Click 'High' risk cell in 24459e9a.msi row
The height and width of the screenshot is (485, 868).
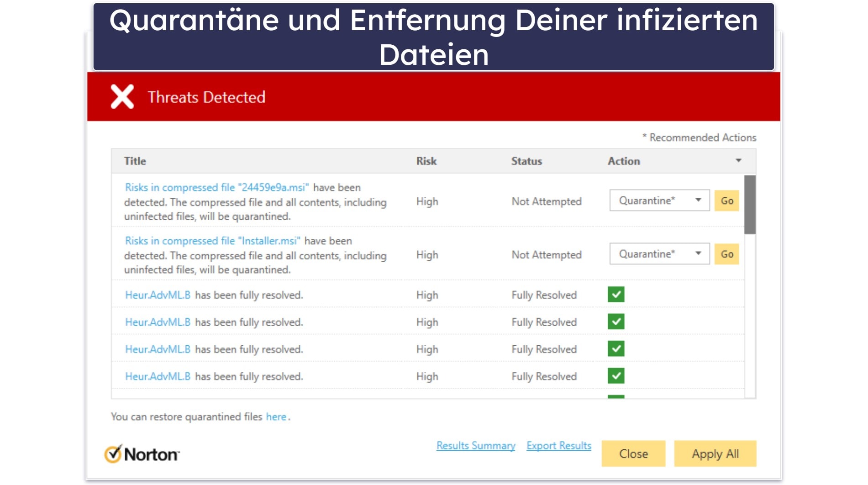click(427, 201)
